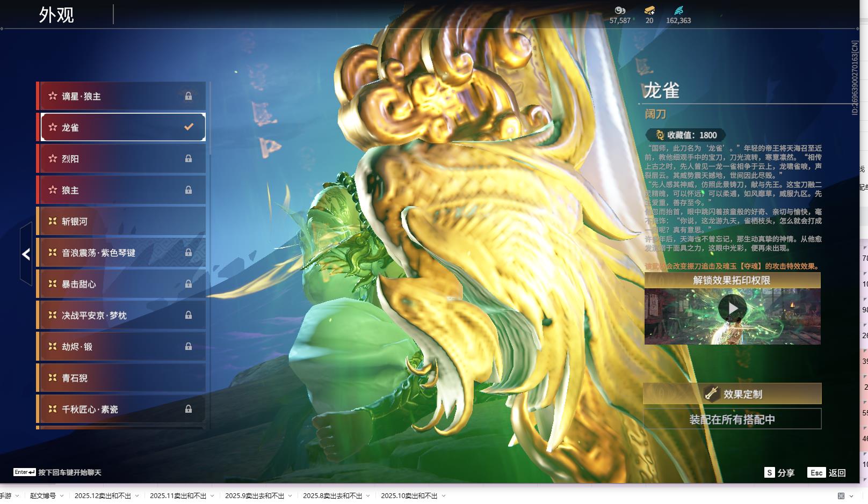Viewport: 868px width, 504px height.
Task: Click the star rarity icon on 龙雀
Action: click(53, 127)
